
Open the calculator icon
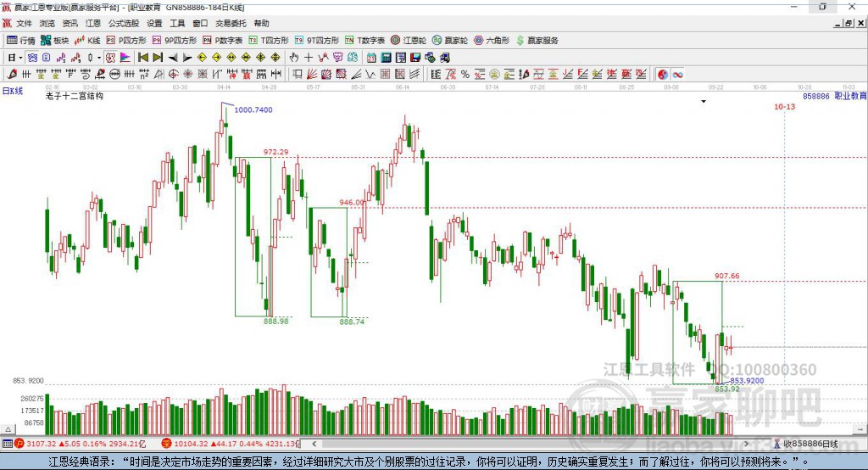(387, 58)
